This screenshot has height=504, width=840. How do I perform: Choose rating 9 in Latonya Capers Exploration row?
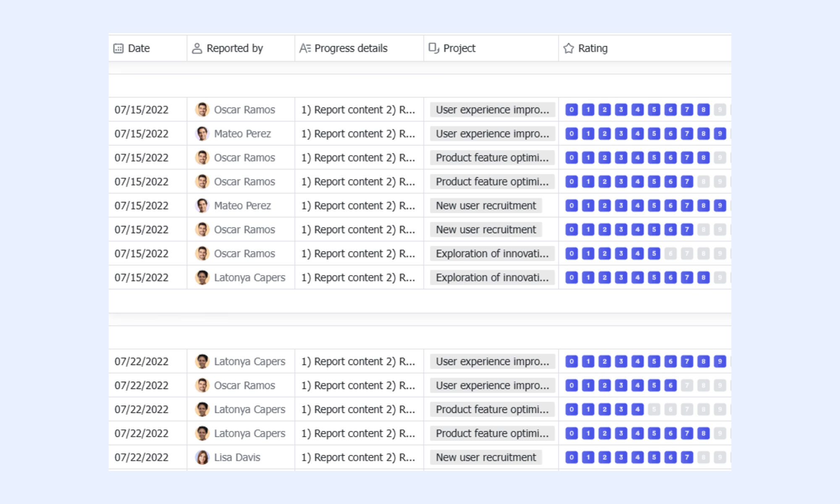click(720, 277)
